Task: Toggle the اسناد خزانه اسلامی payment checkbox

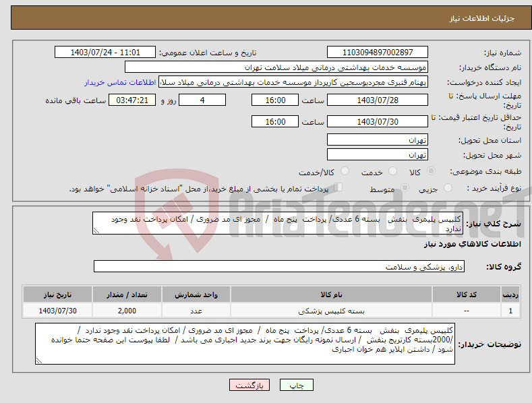Action: coord(338,187)
